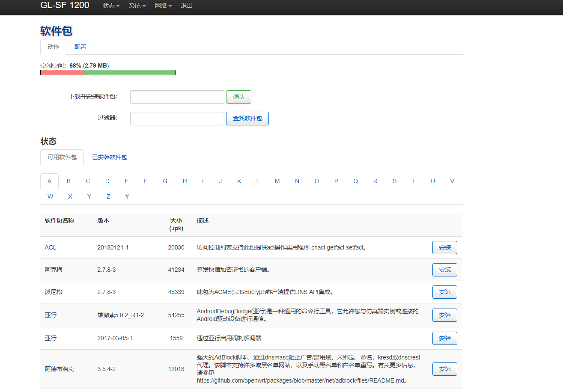This screenshot has height=392, width=563.
Task: Select the 可用软件包 tab
Action: [62, 157]
